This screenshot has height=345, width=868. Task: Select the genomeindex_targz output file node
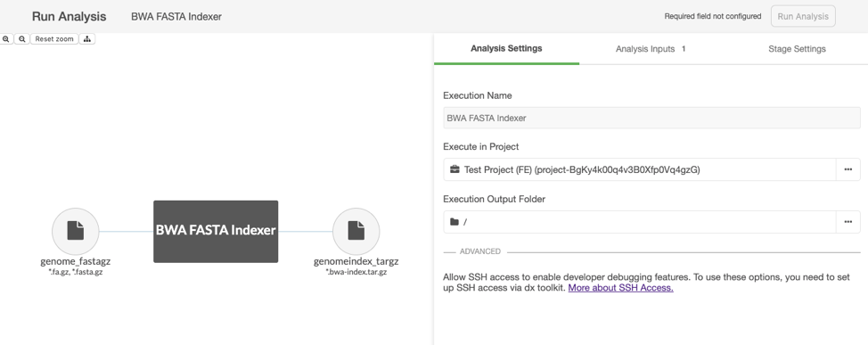click(x=356, y=232)
